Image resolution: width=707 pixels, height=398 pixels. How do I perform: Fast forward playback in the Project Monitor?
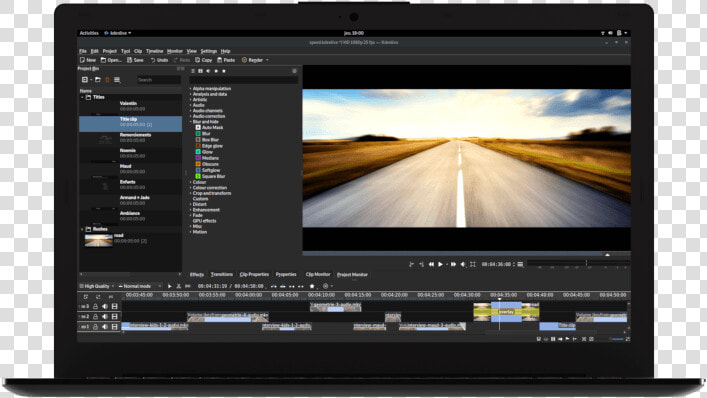tap(453, 264)
